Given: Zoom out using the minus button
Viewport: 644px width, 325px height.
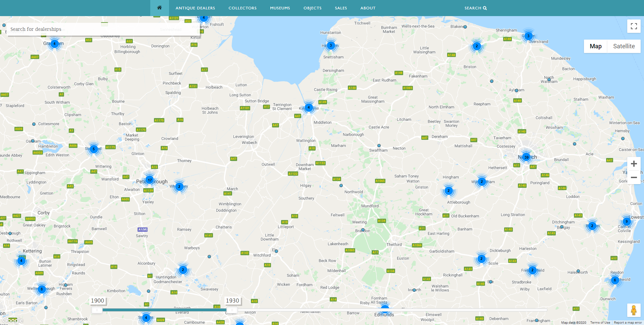Looking at the screenshot, I should 634,177.
